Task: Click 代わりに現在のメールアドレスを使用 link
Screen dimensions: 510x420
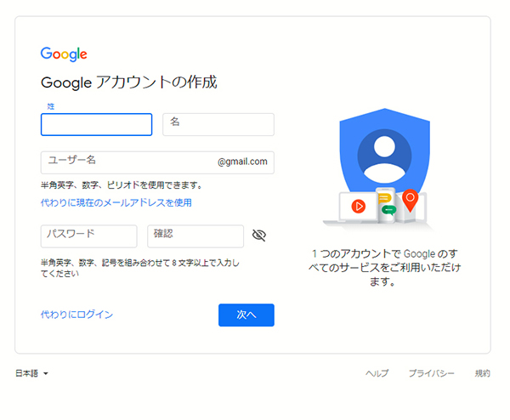Action: point(116,202)
